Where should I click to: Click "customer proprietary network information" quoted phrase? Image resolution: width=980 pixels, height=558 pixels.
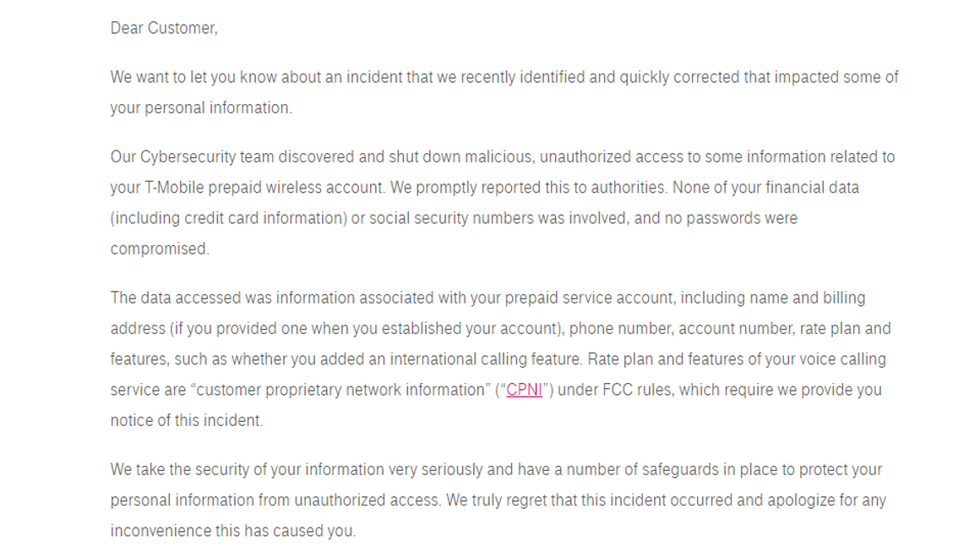point(340,390)
